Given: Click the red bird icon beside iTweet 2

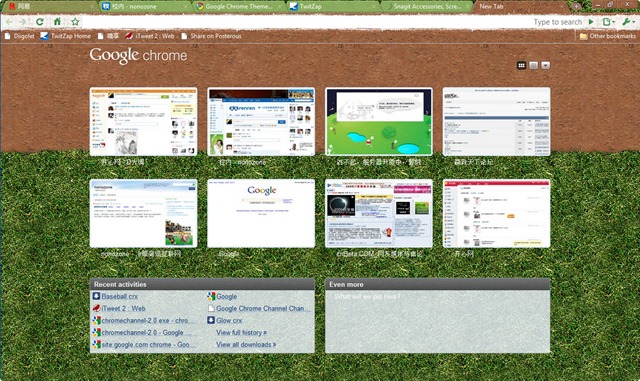Looking at the screenshot, I should pyautogui.click(x=96, y=308).
